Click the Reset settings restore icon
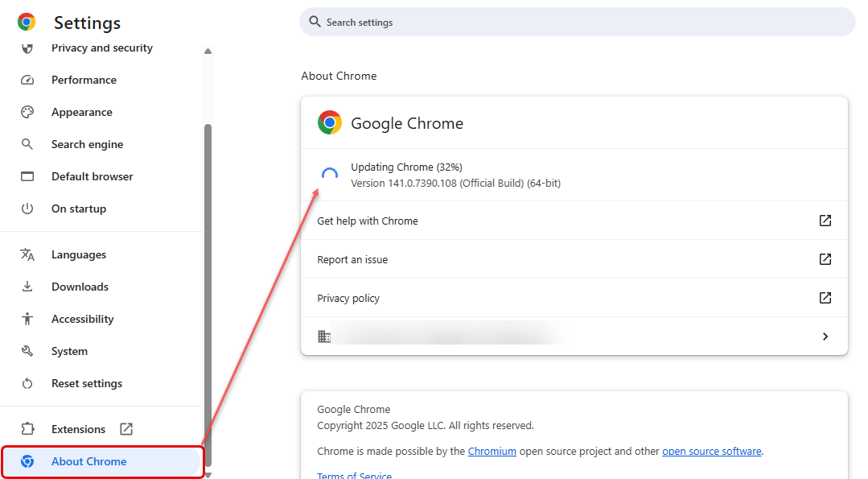Screen dimensions: 868x479 pos(27,383)
